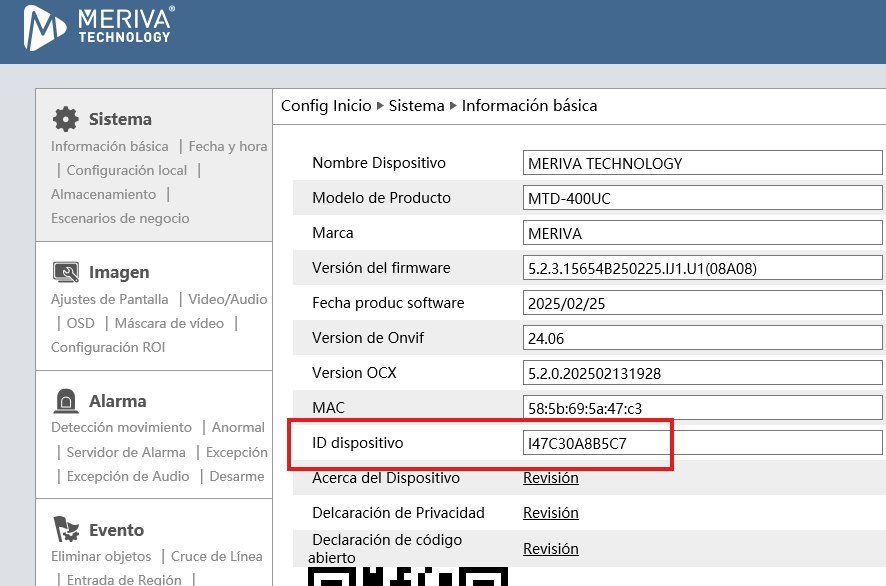This screenshot has width=886, height=586.
Task: Open the Excepción link under Alarma
Action: coord(237,452)
